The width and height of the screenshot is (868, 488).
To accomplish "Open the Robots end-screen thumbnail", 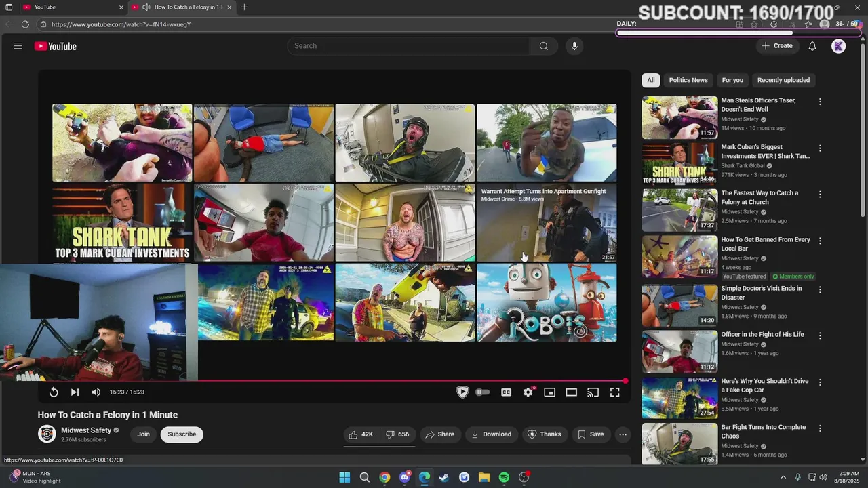I will click(547, 302).
